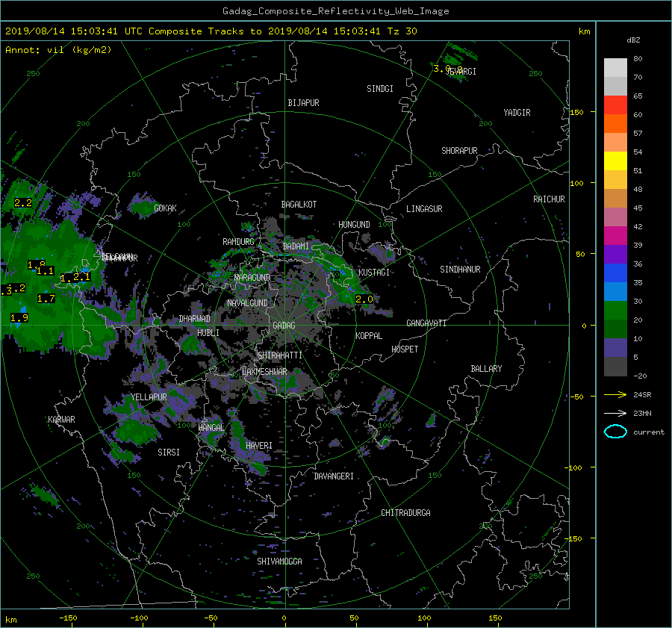The height and width of the screenshot is (628, 672).
Task: Click the SIRSI city label
Action: (x=169, y=453)
